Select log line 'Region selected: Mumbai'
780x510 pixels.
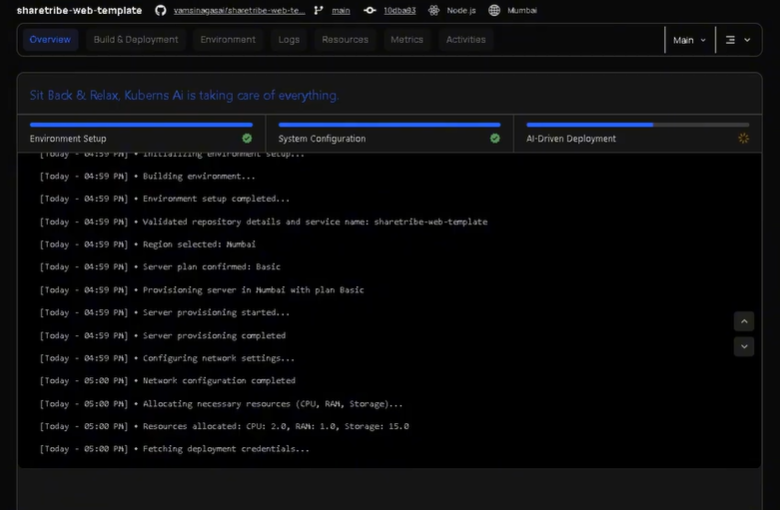click(148, 244)
